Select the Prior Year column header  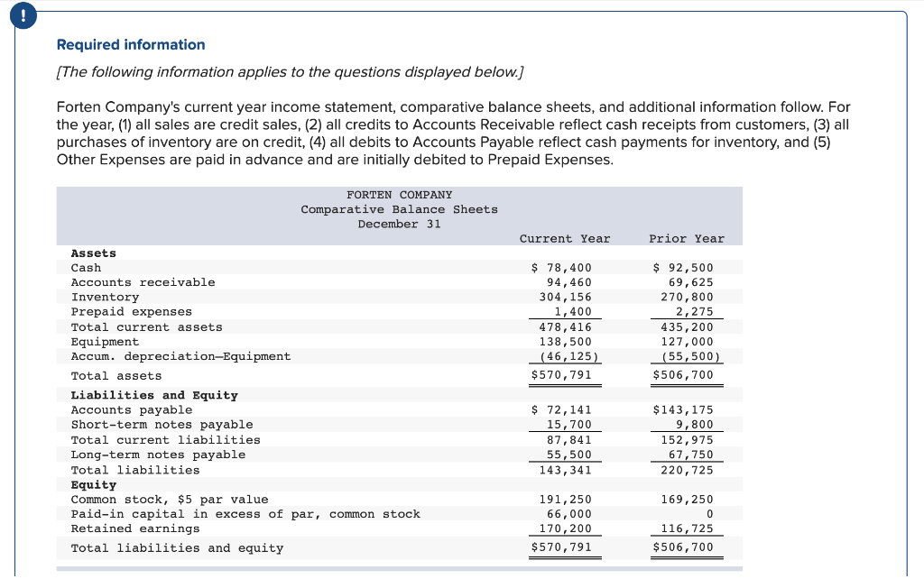[685, 238]
